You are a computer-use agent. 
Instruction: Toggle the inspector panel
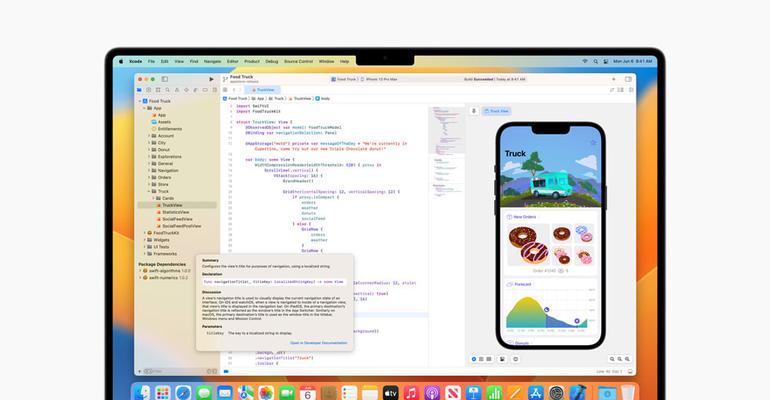628,79
